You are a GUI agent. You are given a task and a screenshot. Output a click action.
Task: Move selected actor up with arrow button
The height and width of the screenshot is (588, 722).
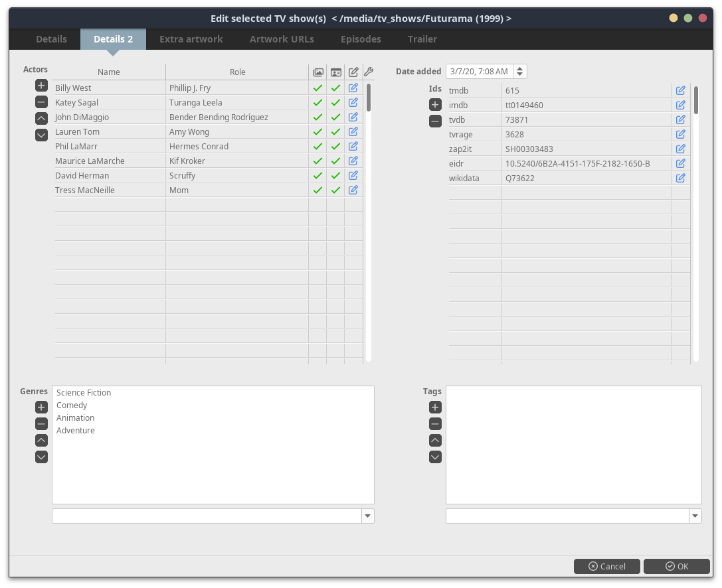pyautogui.click(x=41, y=118)
